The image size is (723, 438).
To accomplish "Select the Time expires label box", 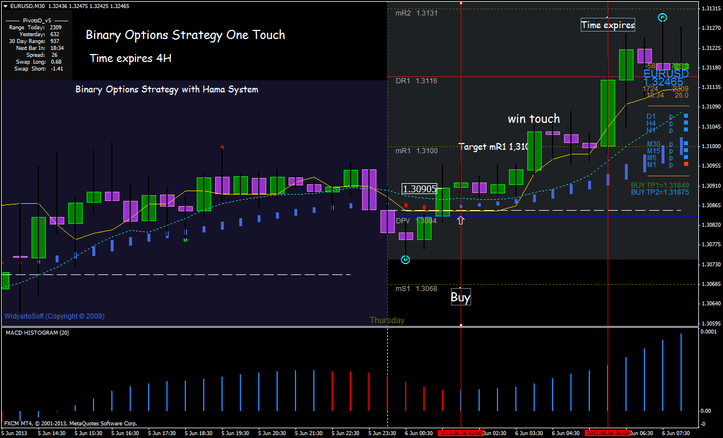I will [x=608, y=25].
